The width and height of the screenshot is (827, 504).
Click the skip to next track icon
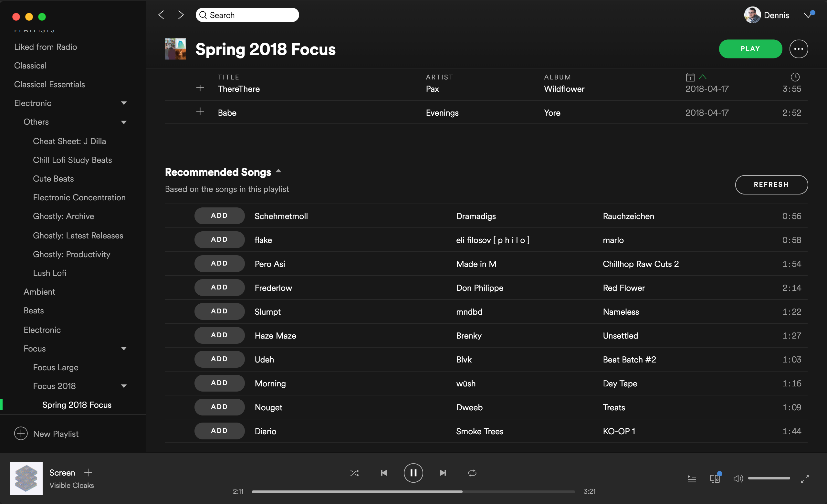443,473
